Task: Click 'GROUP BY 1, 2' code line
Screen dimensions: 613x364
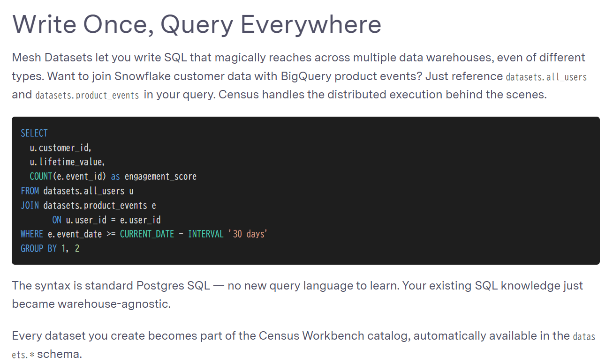Action: [x=50, y=249]
